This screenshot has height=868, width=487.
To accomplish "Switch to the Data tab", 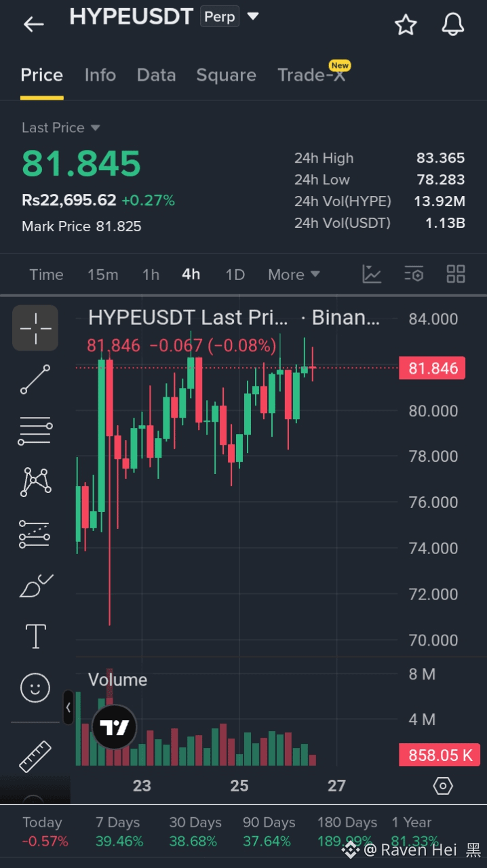I will [156, 75].
